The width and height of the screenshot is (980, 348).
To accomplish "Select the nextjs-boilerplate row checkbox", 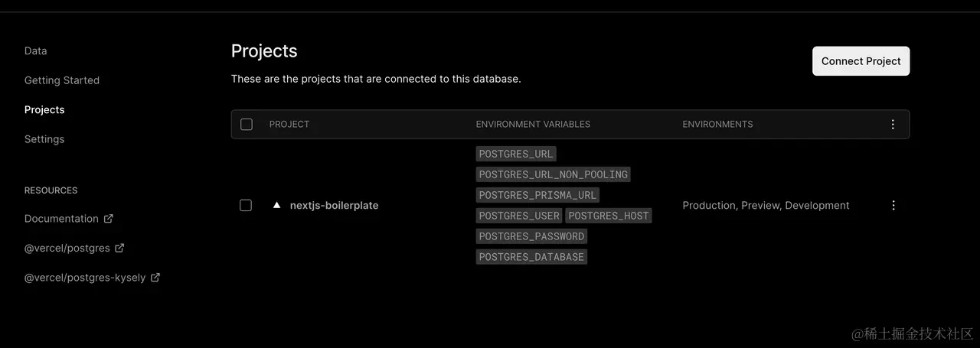I will [x=246, y=205].
